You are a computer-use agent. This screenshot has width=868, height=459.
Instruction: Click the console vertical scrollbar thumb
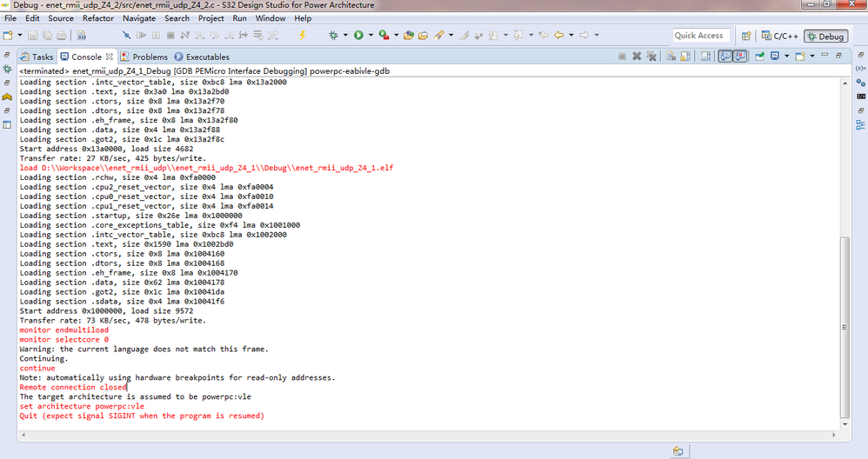click(x=845, y=328)
